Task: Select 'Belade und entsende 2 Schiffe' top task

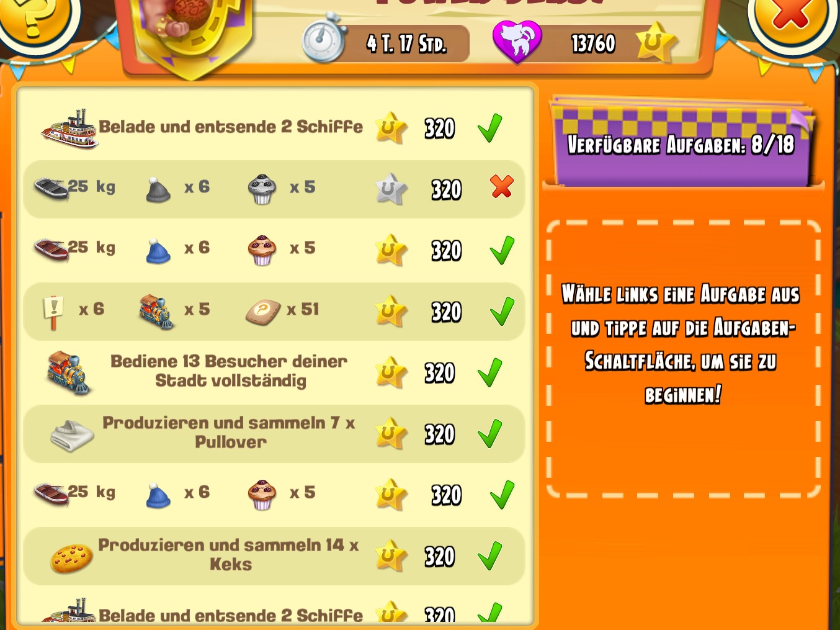Action: point(274,128)
